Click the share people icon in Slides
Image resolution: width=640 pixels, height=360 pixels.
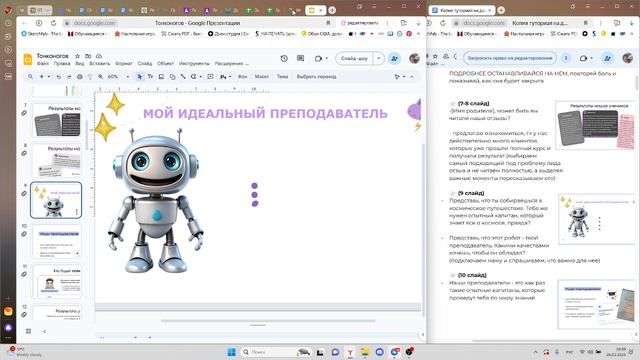pyautogui.click(x=394, y=58)
